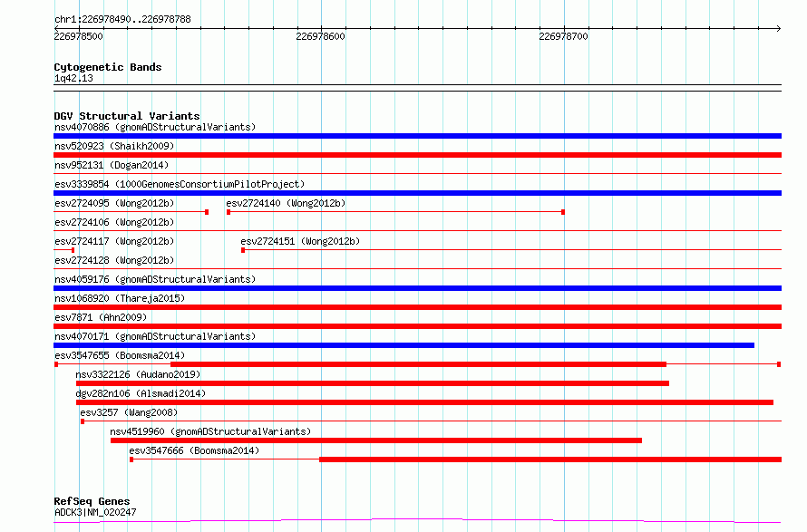Click the RefSeq Genes track heading
Image resolution: width=807 pixels, height=532 pixels.
(92, 501)
